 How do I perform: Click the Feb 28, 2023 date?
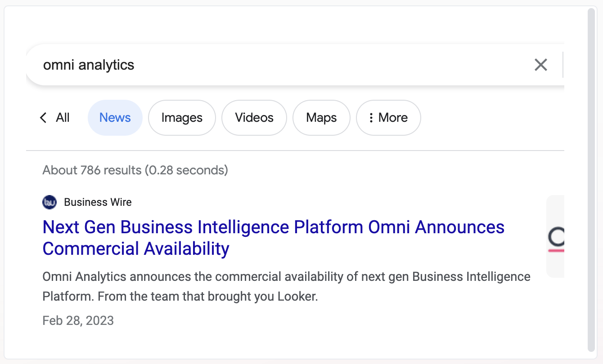coord(78,321)
